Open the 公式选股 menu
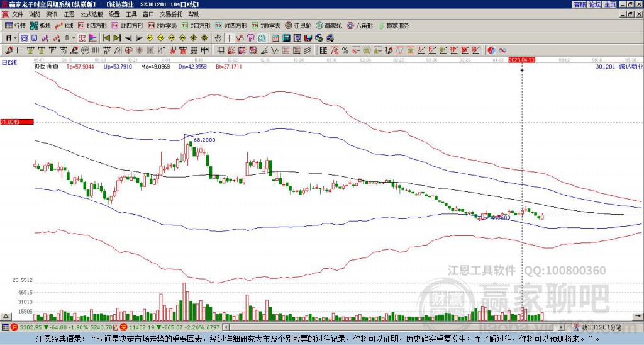The height and width of the screenshot is (345, 644). pyautogui.click(x=92, y=14)
